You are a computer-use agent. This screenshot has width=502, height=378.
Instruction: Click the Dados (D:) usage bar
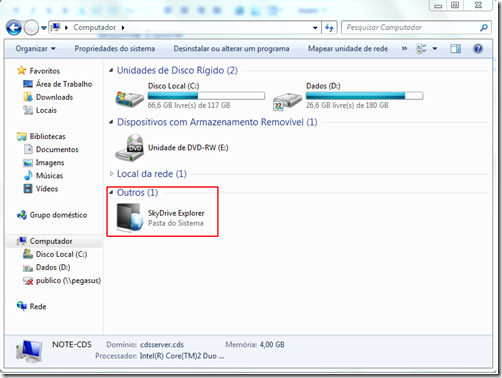pyautogui.click(x=364, y=96)
